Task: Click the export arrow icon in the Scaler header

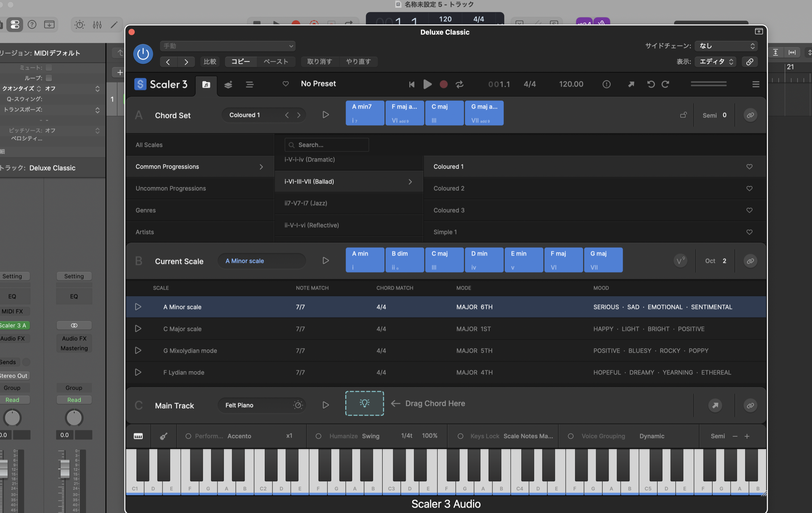Action: tap(631, 85)
